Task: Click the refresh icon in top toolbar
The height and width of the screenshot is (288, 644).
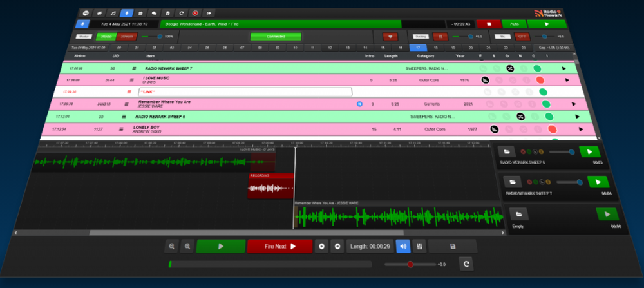Action: (x=182, y=13)
